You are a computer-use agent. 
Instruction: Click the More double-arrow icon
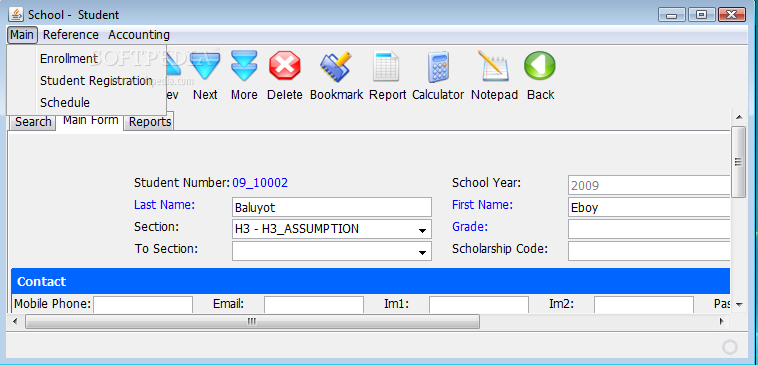(x=244, y=66)
